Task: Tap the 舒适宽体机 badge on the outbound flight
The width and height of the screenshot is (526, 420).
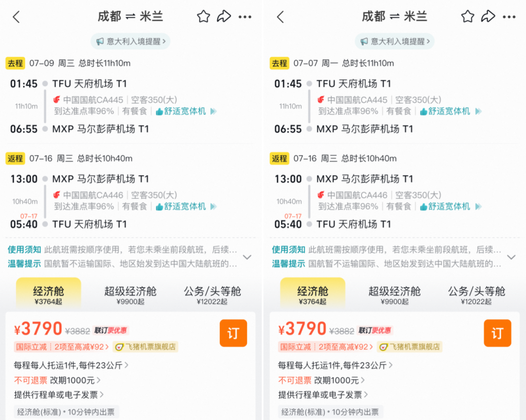Action: point(186,111)
